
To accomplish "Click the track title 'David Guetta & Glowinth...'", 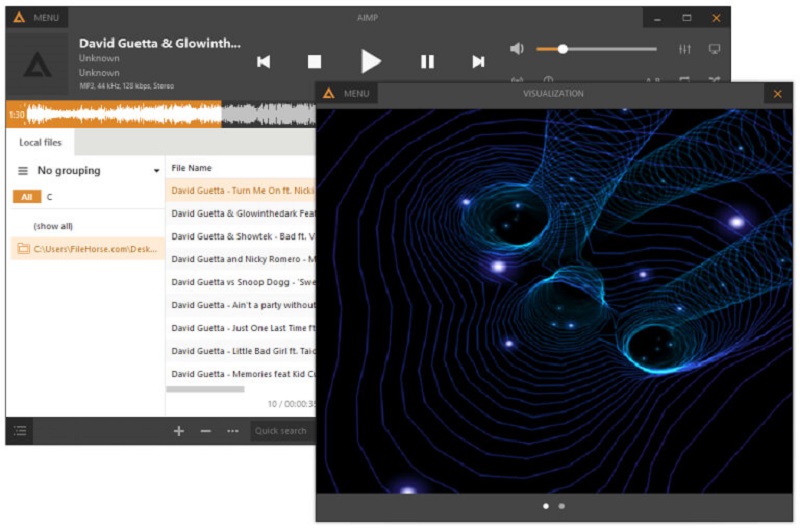I will (160, 43).
